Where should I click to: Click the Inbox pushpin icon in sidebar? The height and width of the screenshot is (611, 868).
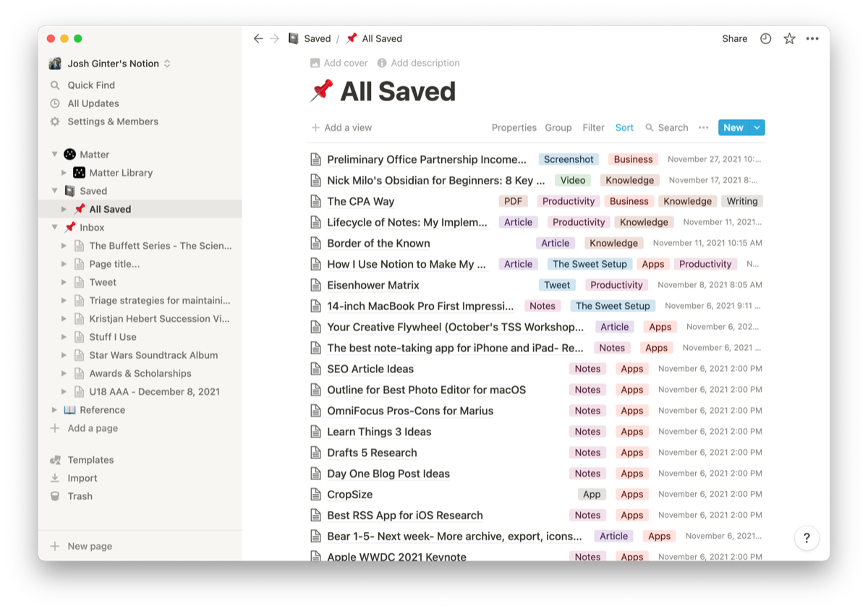pos(69,227)
